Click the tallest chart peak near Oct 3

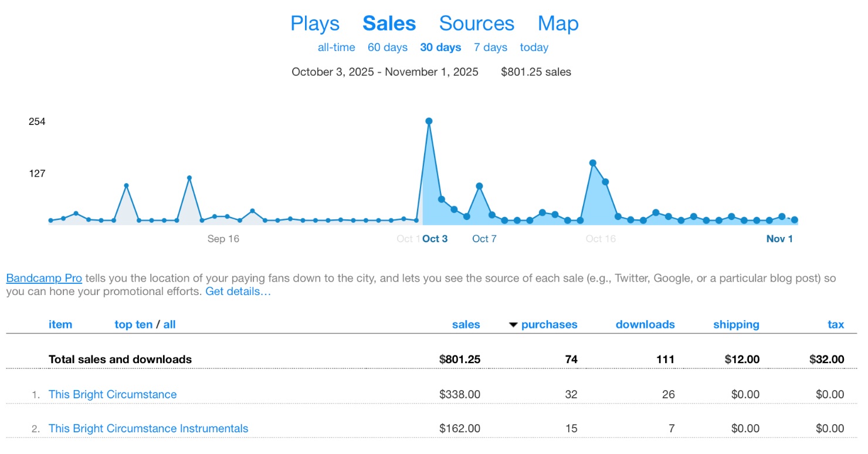429,121
